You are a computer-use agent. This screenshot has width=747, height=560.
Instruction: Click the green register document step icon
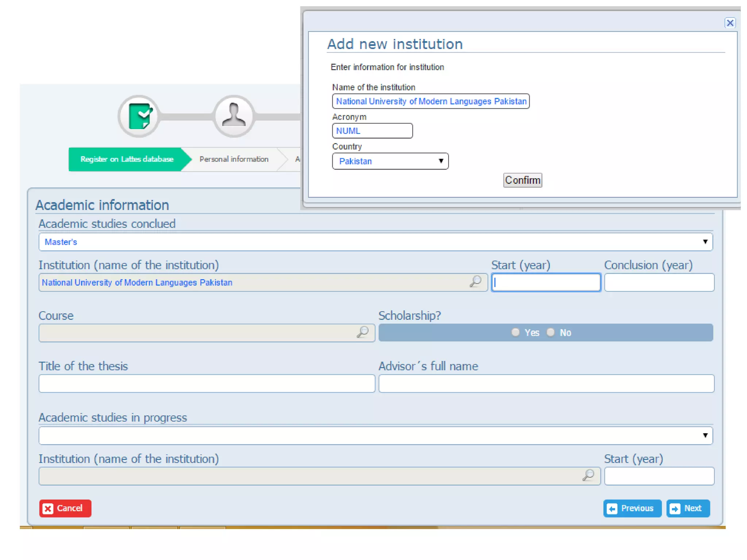click(139, 116)
